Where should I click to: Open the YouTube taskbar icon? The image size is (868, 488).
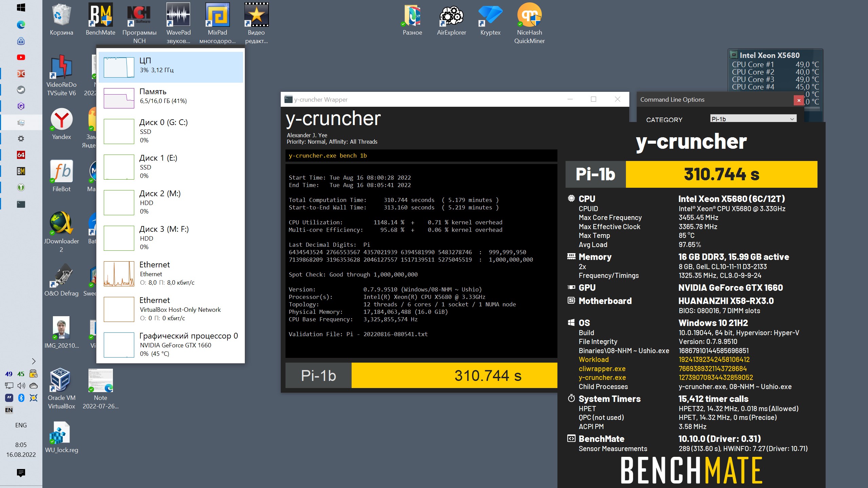click(x=21, y=57)
